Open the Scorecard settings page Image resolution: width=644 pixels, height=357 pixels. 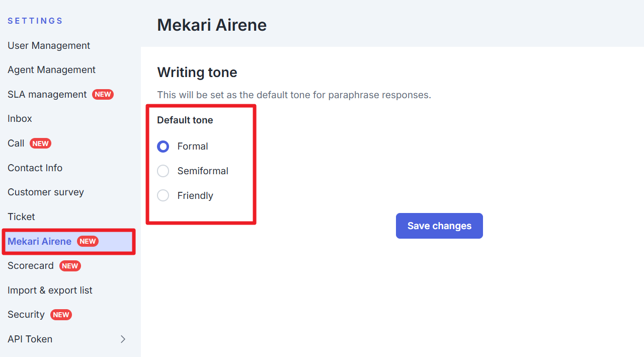point(31,266)
